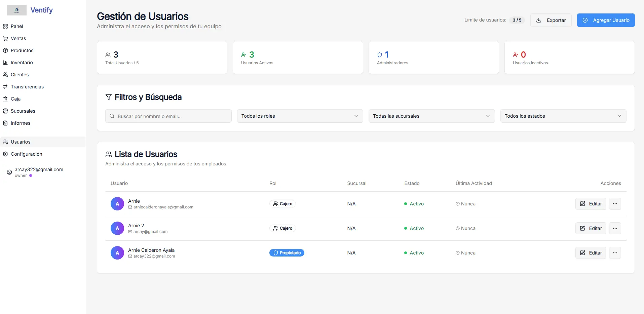
Task: Open the Todas las sucursales filter
Action: 431,116
